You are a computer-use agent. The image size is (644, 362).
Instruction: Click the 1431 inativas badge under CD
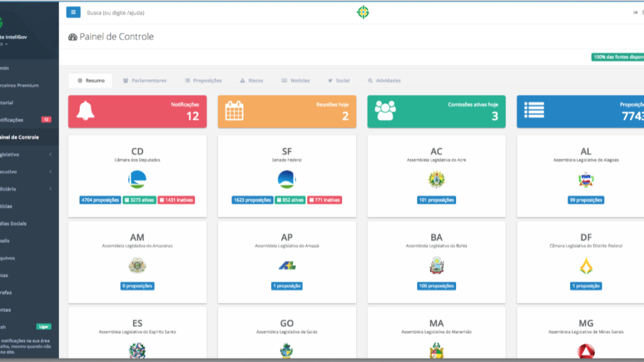point(176,200)
